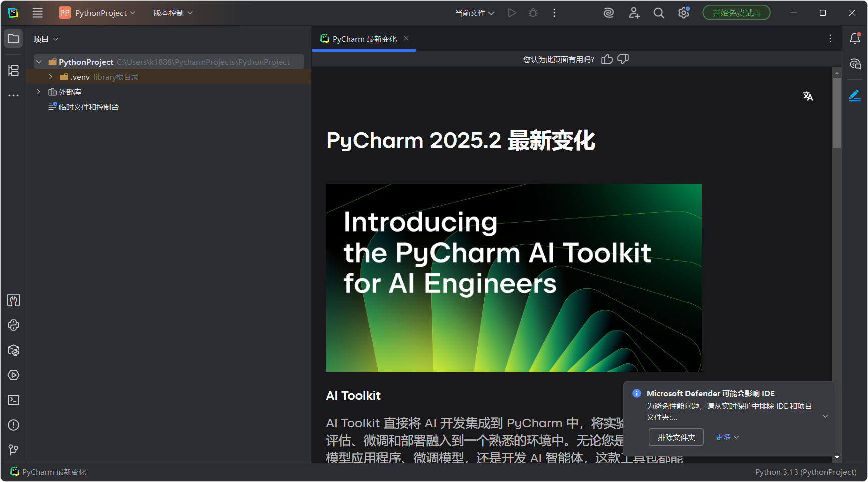The height and width of the screenshot is (482, 868).
Task: Open the bookmark-like tool window icon above Python Packages
Action: [x=13, y=300]
